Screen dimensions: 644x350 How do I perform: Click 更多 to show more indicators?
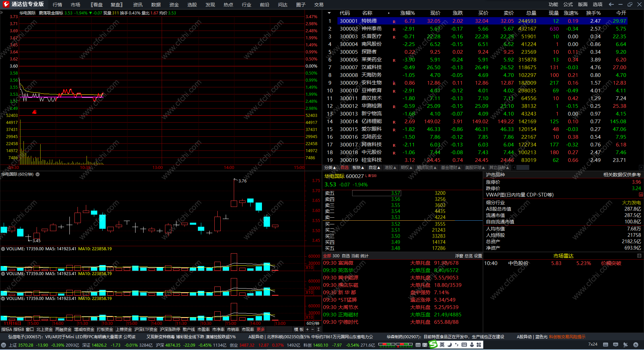[x=261, y=330]
